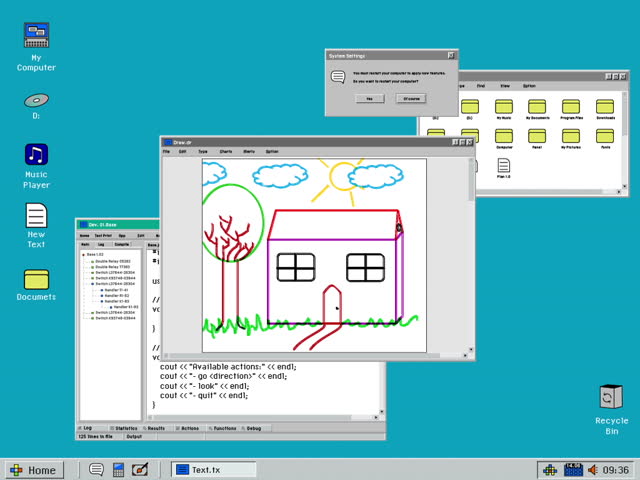The width and height of the screenshot is (640, 480).
Task: Click the Home start button
Action: (x=32, y=469)
